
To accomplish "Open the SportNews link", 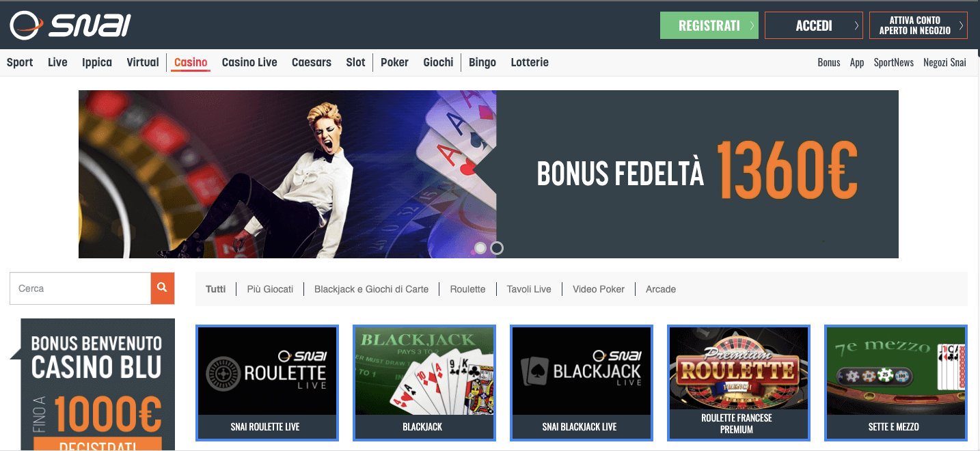I will [893, 62].
